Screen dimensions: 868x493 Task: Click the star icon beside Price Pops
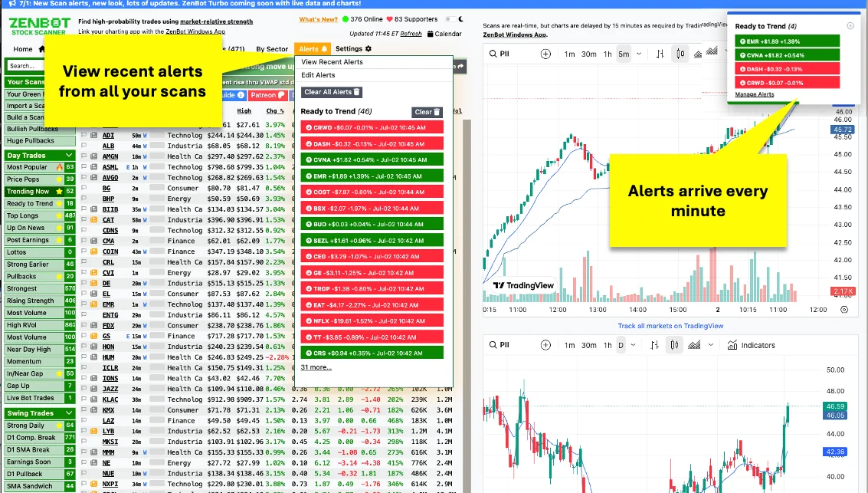59,179
